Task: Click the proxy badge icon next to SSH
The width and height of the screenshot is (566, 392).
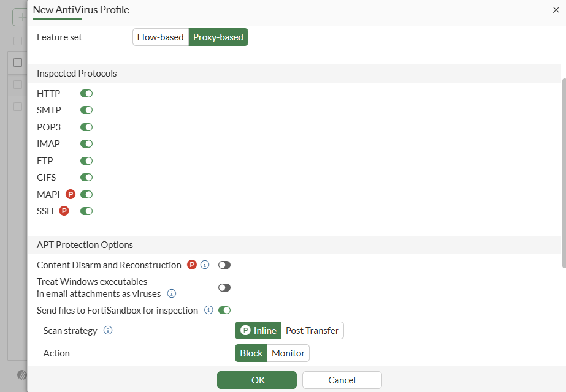Action: 64,211
